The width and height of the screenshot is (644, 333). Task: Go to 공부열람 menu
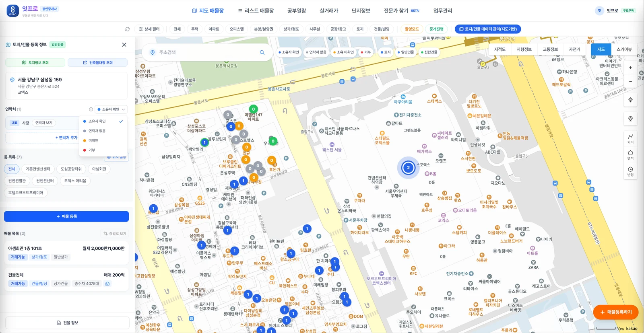[297, 11]
